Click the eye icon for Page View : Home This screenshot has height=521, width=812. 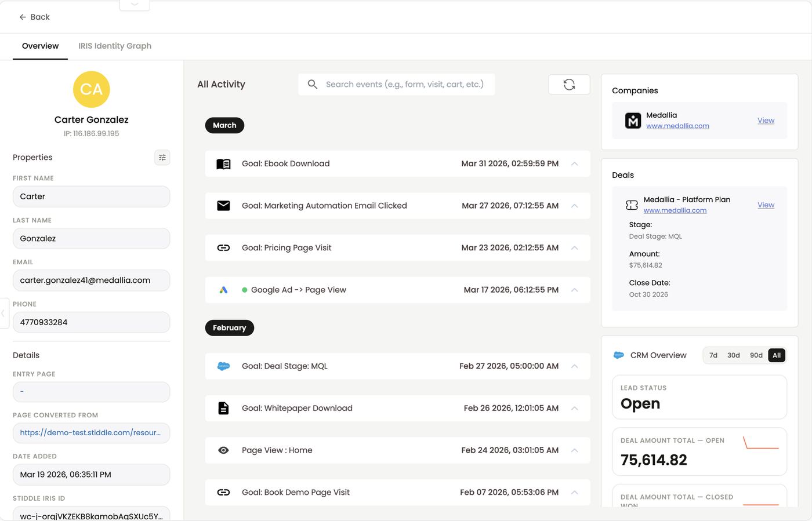click(223, 450)
